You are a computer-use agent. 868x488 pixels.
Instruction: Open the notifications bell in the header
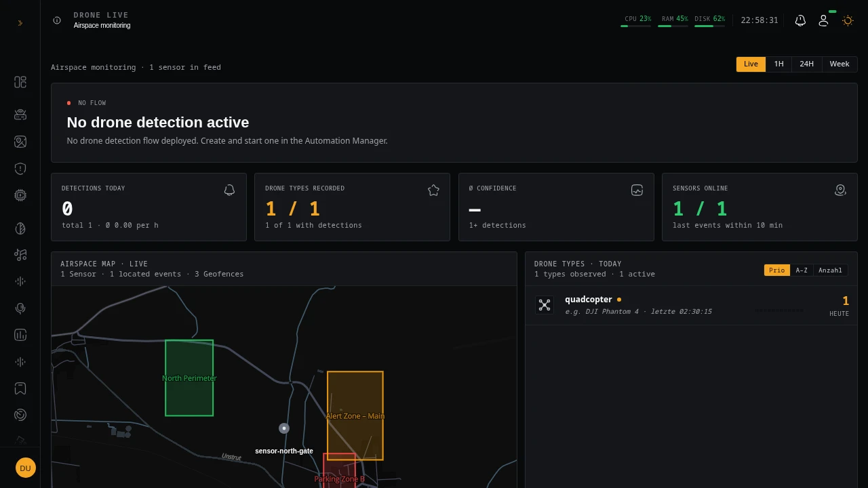tap(800, 20)
